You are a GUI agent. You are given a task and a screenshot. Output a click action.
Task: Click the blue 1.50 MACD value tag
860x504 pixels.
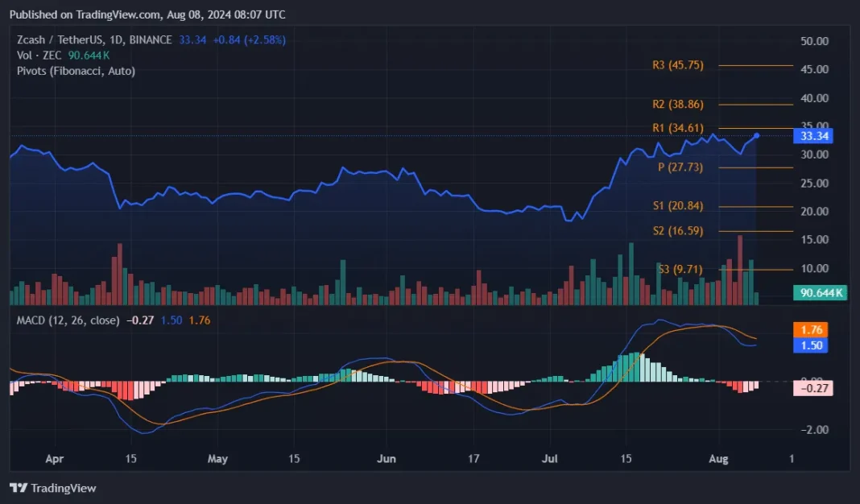click(814, 345)
